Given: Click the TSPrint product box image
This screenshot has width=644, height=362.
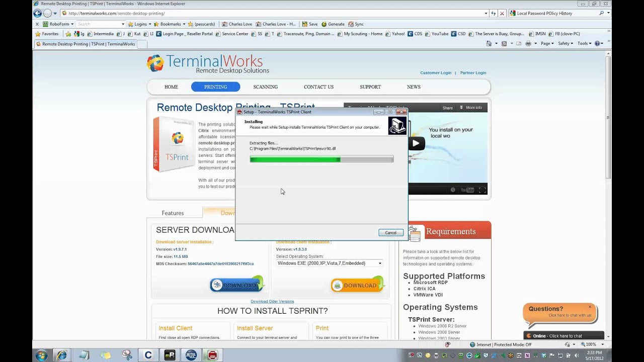Looking at the screenshot, I should 174,144.
